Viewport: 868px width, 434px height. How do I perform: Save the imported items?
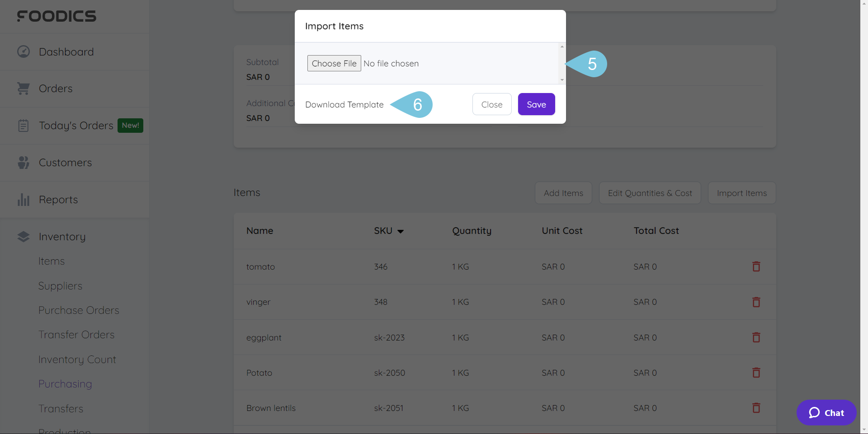[536, 104]
